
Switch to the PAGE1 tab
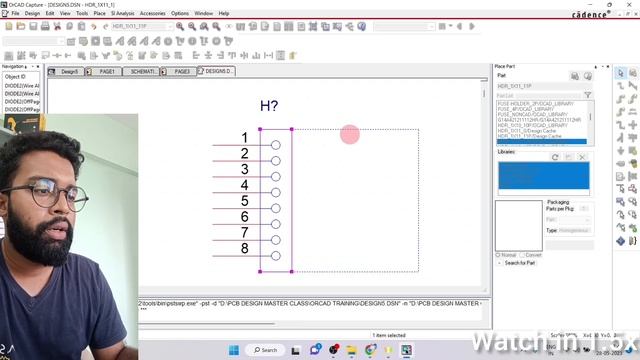[x=104, y=71]
